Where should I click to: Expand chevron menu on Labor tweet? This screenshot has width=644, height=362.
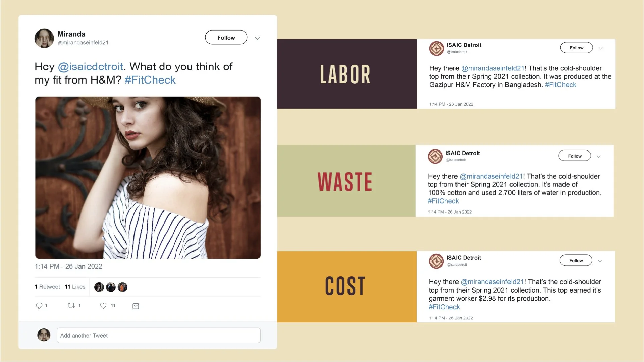coord(601,48)
